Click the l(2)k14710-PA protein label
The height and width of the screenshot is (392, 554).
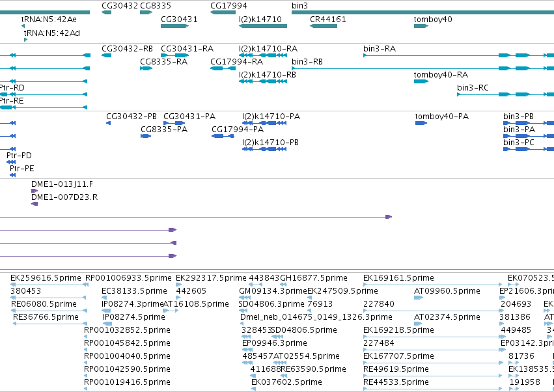(271, 117)
